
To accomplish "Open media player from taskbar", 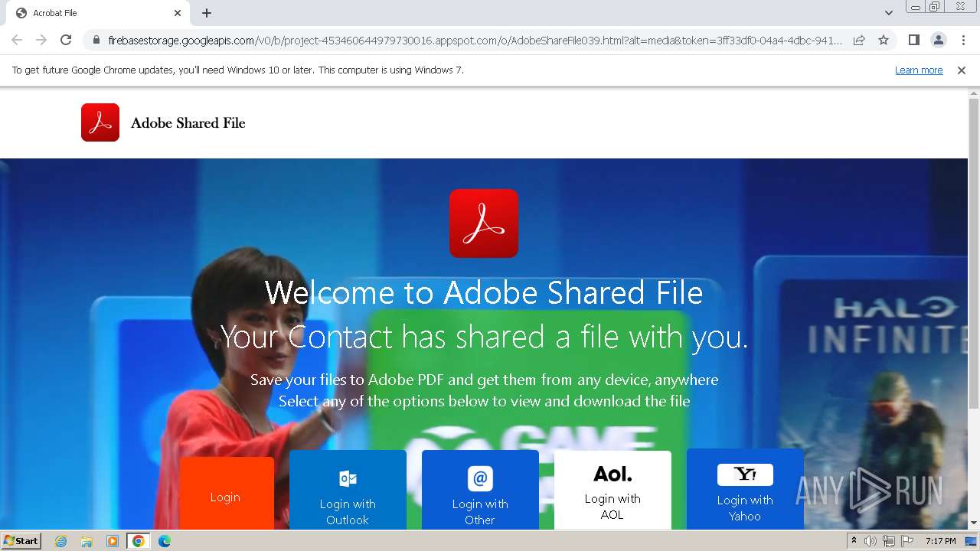I will click(112, 541).
